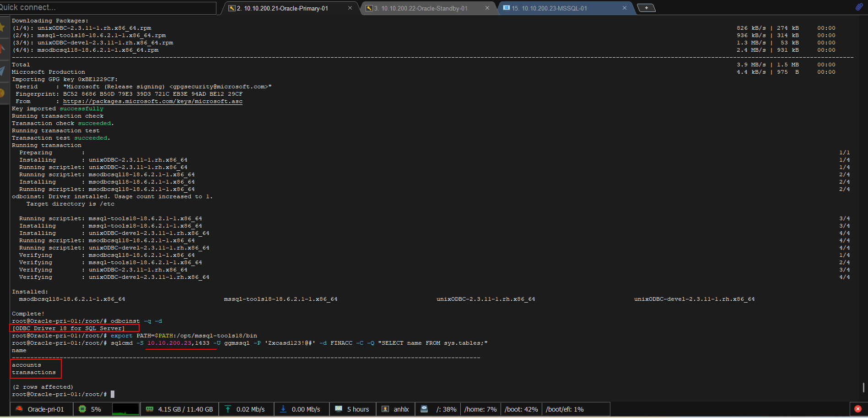Click the '5%' CPU usage value

point(96,409)
